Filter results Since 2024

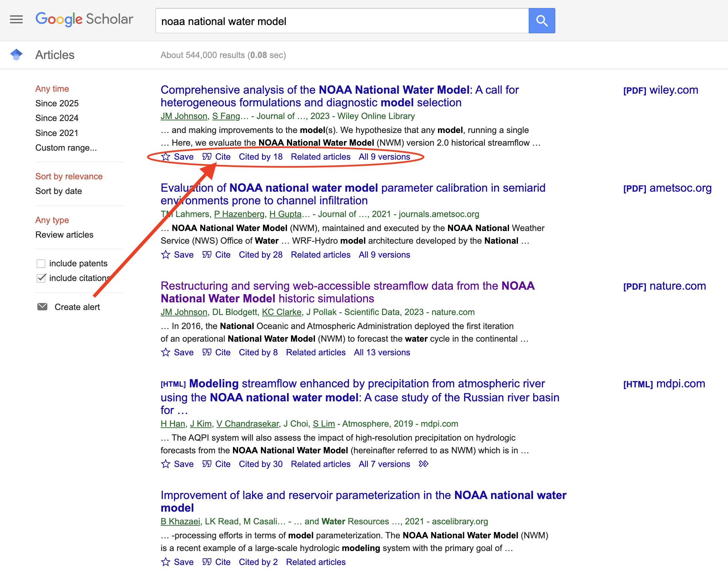point(57,118)
